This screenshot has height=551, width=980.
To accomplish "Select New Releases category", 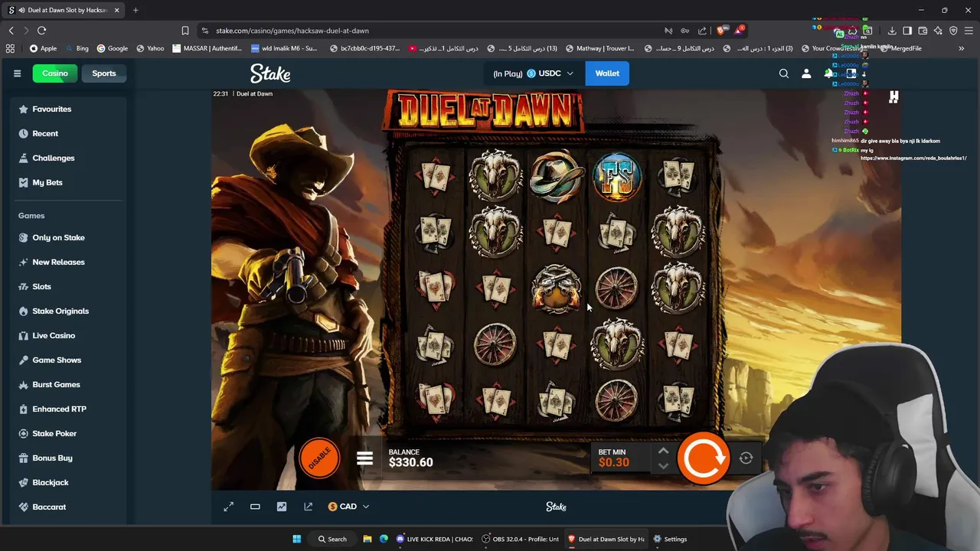I will click(x=69, y=262).
